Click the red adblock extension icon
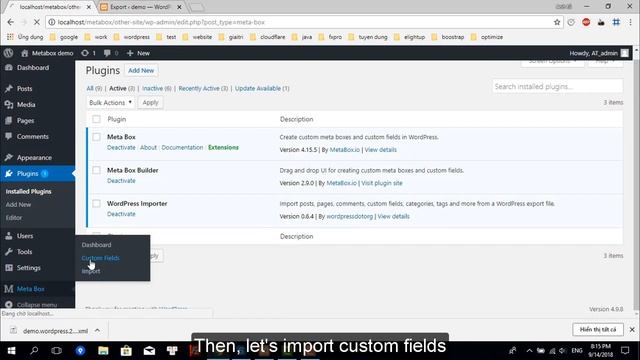 pyautogui.click(x=586, y=22)
